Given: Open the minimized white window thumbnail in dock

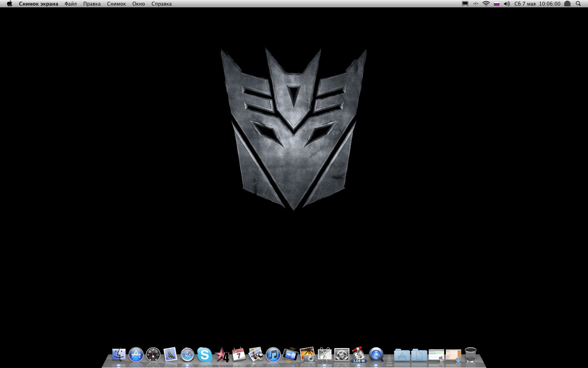Looking at the screenshot, I should tap(436, 355).
